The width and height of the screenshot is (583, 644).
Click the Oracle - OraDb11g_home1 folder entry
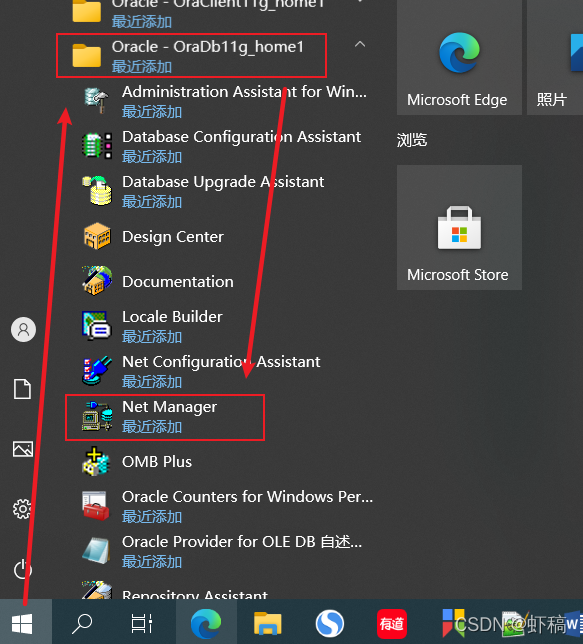pyautogui.click(x=191, y=56)
